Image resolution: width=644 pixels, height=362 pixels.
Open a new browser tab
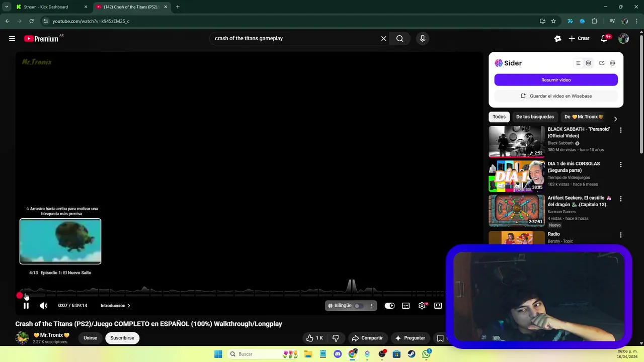[x=178, y=7]
